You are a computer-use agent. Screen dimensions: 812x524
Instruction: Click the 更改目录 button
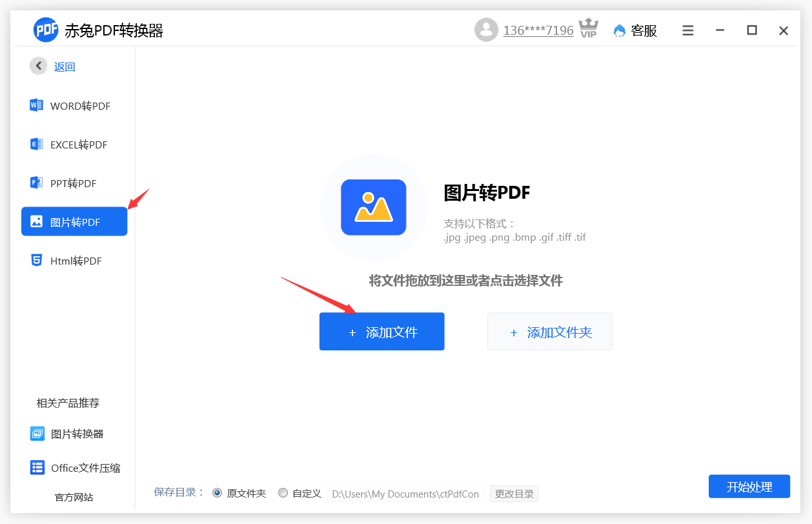coord(514,494)
